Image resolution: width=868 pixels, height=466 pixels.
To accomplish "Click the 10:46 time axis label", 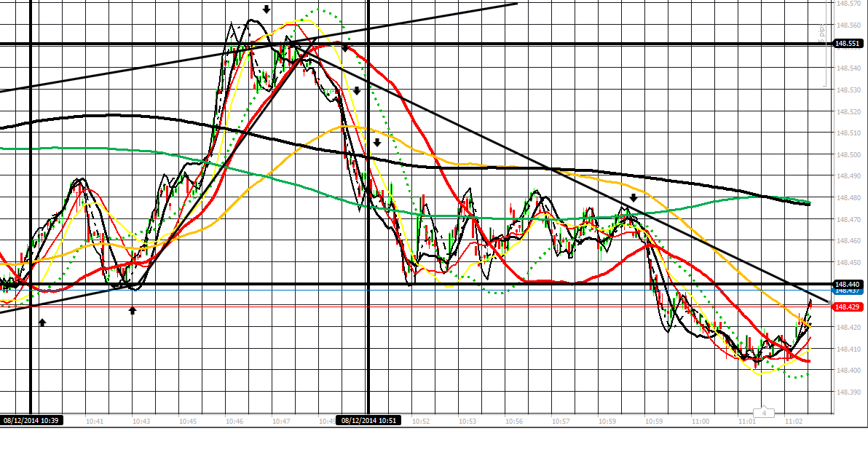I will (x=234, y=421).
